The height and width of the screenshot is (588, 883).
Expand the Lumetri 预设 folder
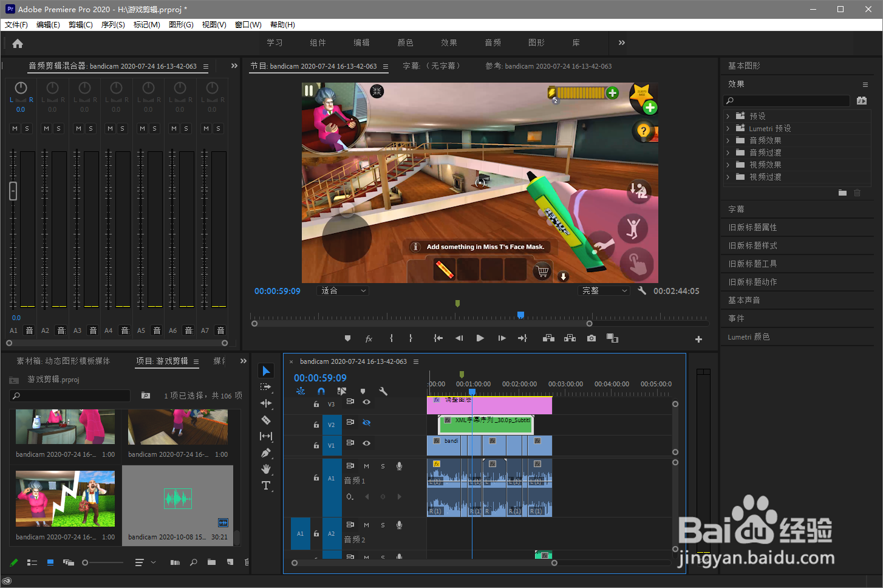[728, 128]
